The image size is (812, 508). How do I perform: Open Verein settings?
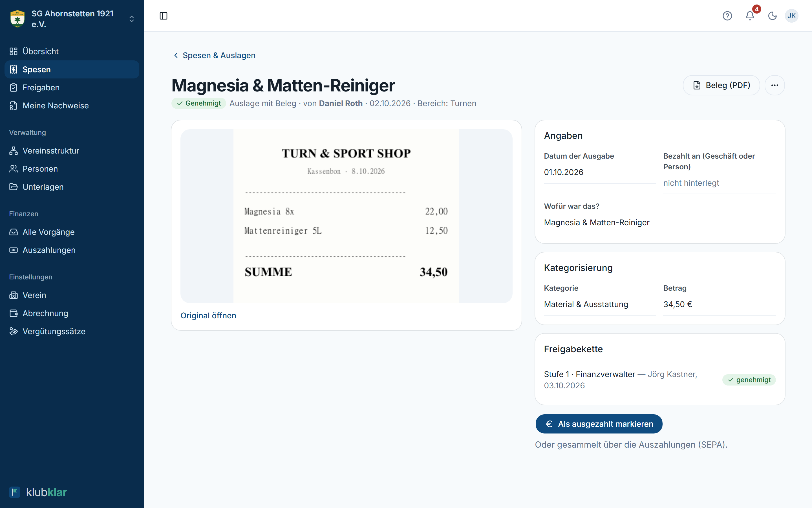click(72, 295)
